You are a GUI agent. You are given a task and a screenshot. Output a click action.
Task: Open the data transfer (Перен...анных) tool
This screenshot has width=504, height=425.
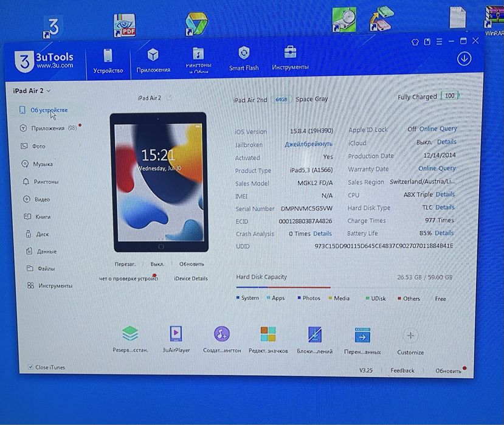[x=362, y=340]
